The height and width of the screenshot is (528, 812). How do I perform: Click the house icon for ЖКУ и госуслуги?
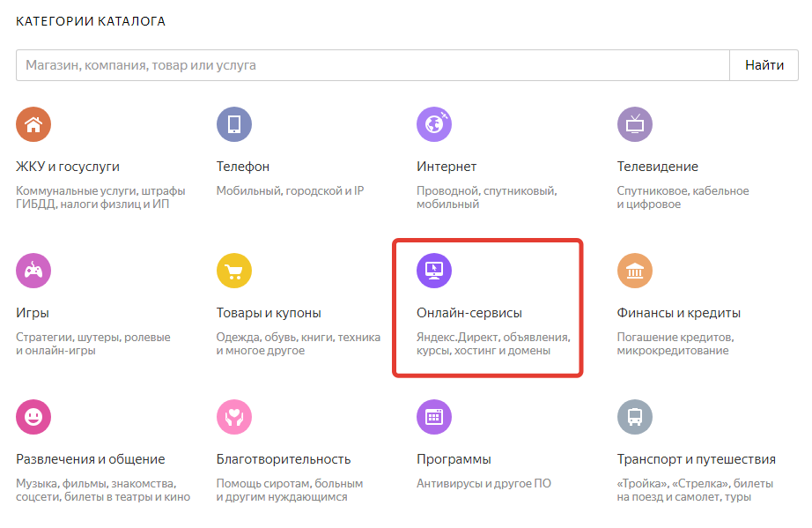tap(33, 124)
